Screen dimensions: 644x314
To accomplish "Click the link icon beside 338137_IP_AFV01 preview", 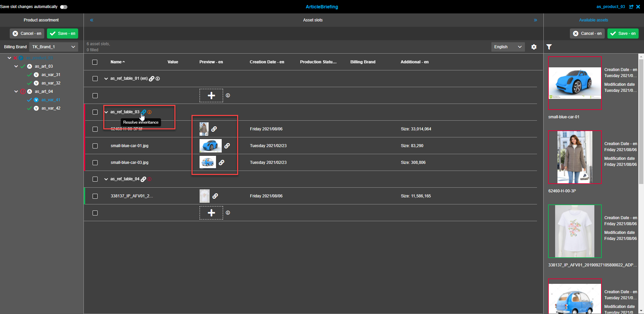I will 215,196.
